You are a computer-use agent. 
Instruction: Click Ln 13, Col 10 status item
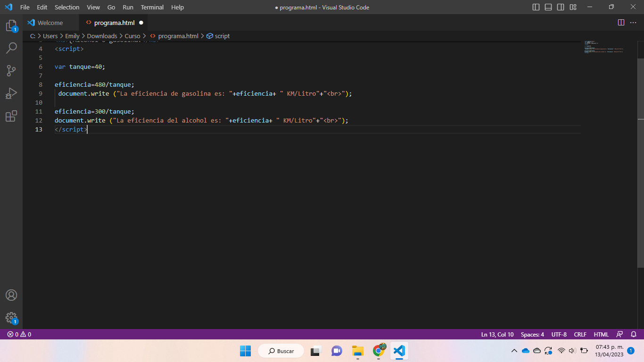pos(497,334)
